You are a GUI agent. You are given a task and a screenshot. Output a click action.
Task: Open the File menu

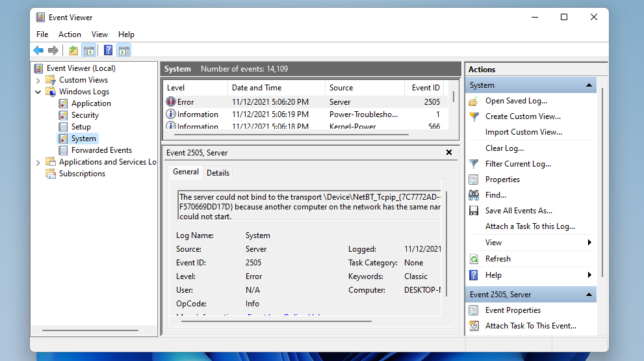click(x=42, y=34)
